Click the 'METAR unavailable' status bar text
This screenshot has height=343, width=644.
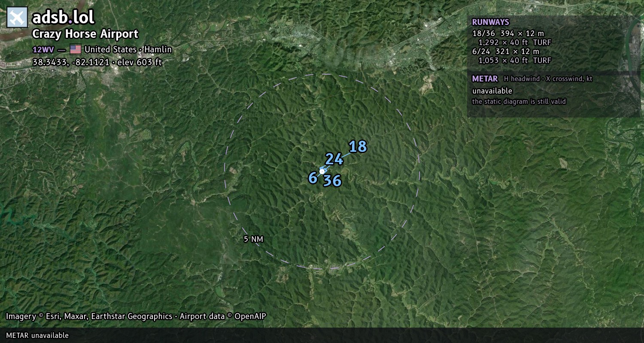[x=37, y=335]
